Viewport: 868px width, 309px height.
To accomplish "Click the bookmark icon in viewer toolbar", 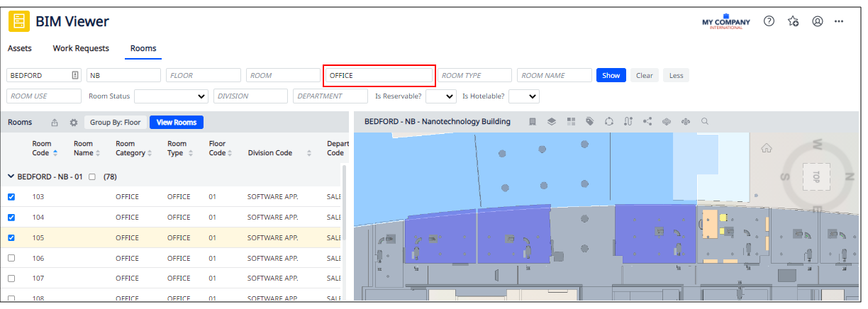I will pos(533,121).
